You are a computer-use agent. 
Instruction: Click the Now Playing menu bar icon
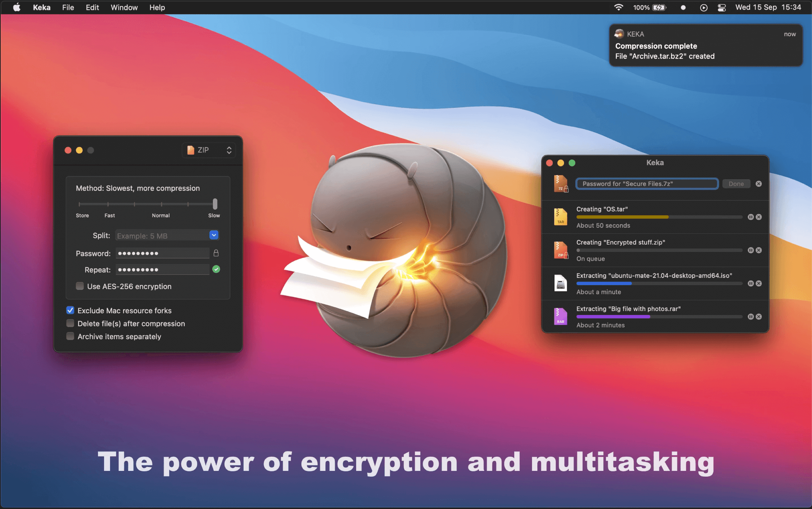[x=703, y=7]
